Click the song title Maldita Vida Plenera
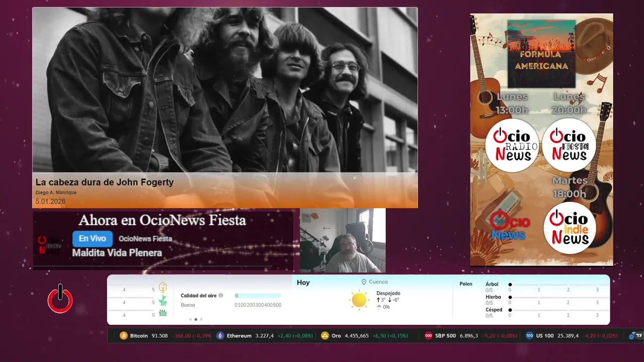 tap(117, 253)
